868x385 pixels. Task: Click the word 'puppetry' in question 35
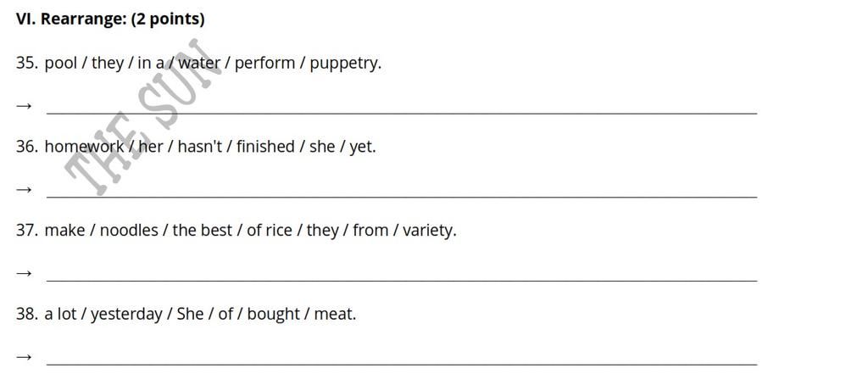346,64
